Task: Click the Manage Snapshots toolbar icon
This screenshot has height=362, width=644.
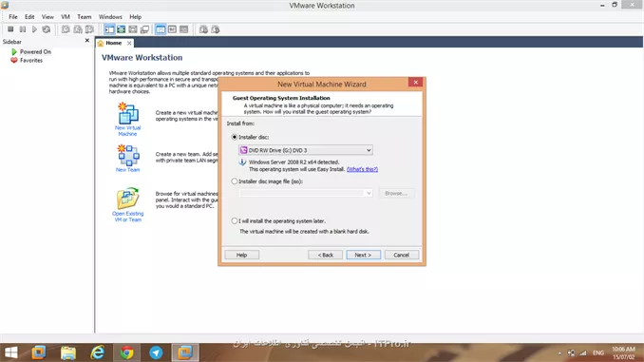Action: pyautogui.click(x=89, y=29)
